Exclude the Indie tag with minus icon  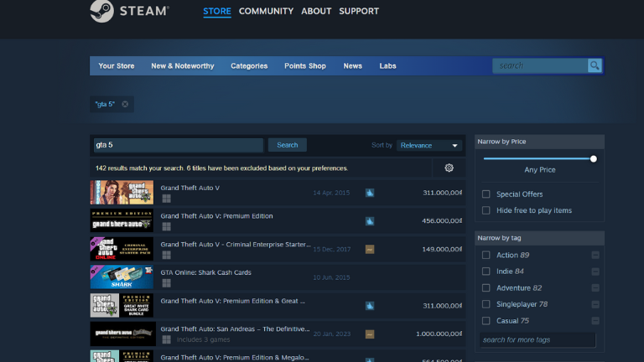(x=595, y=271)
